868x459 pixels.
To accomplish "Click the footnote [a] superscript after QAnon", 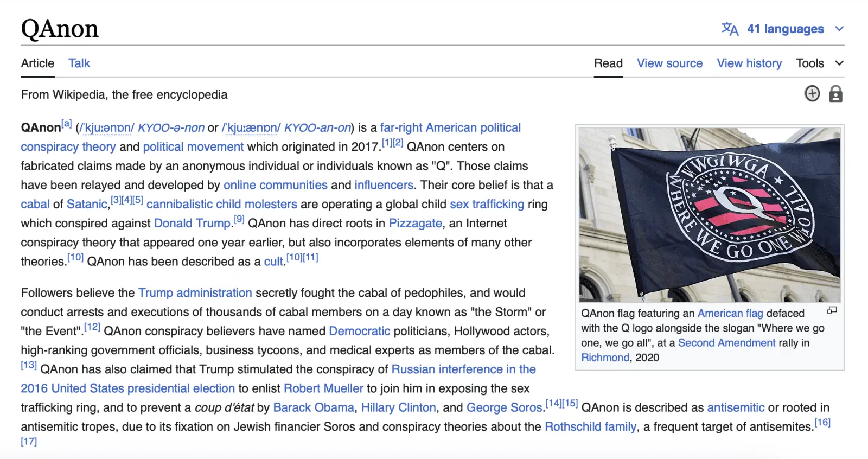I will coord(67,124).
